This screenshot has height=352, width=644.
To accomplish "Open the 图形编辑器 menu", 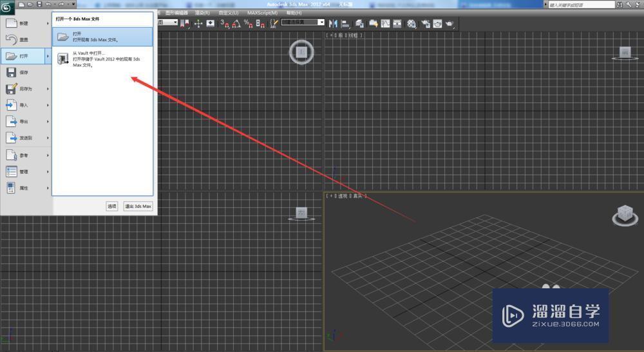I will pyautogui.click(x=176, y=13).
